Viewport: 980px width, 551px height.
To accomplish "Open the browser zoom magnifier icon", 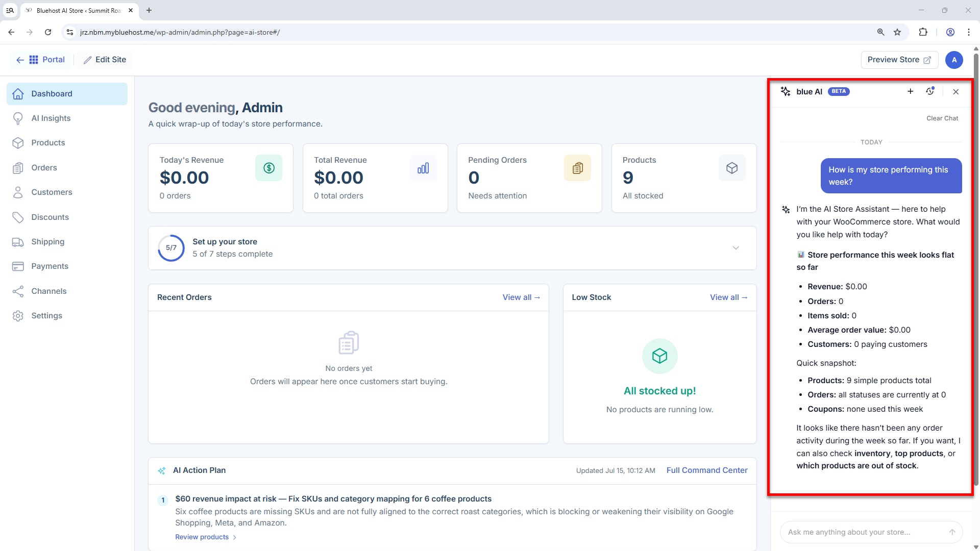I will click(880, 32).
